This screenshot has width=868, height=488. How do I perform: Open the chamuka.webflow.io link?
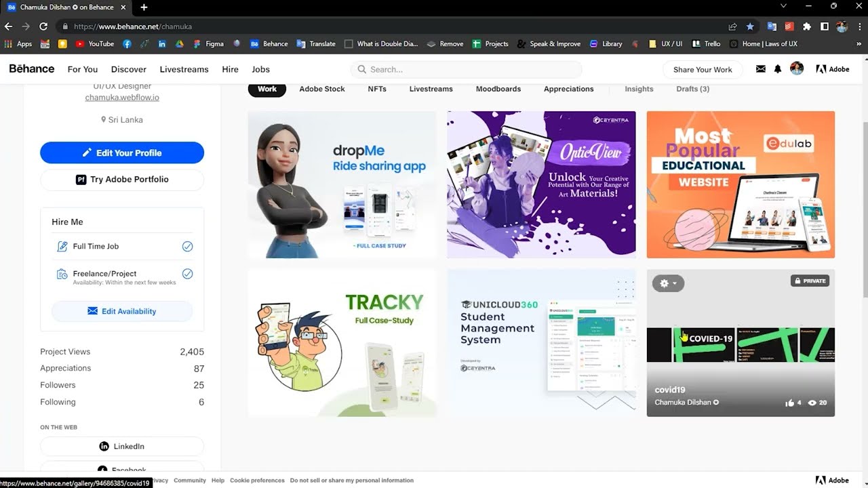(122, 98)
